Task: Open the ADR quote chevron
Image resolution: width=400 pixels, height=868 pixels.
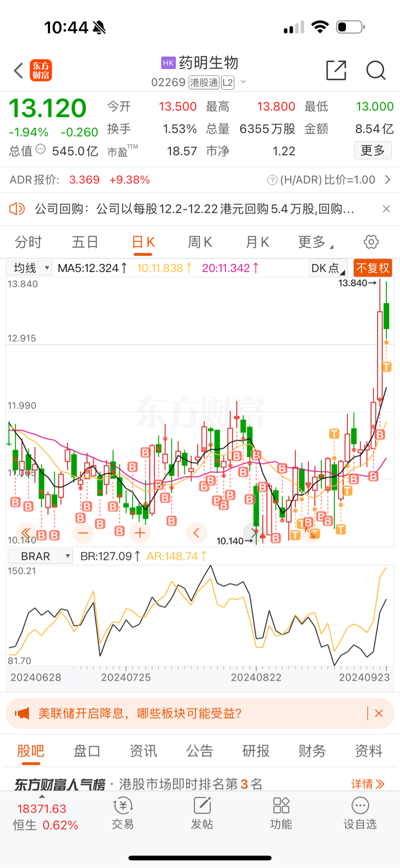Action: 387,180
